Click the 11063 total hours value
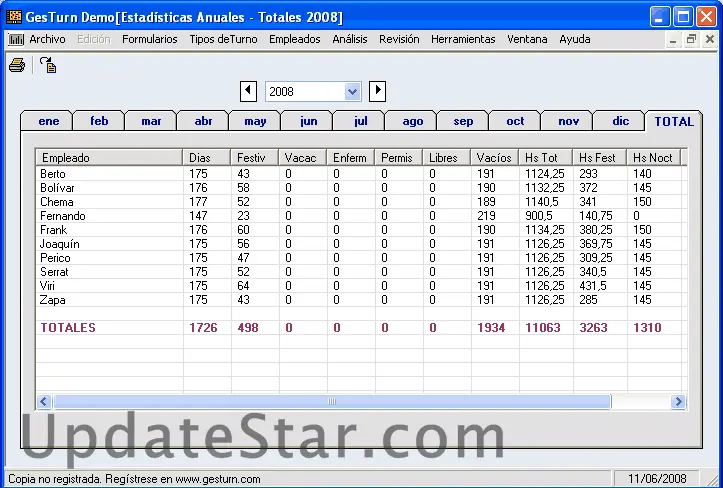Image resolution: width=723 pixels, height=488 pixels. 543,327
